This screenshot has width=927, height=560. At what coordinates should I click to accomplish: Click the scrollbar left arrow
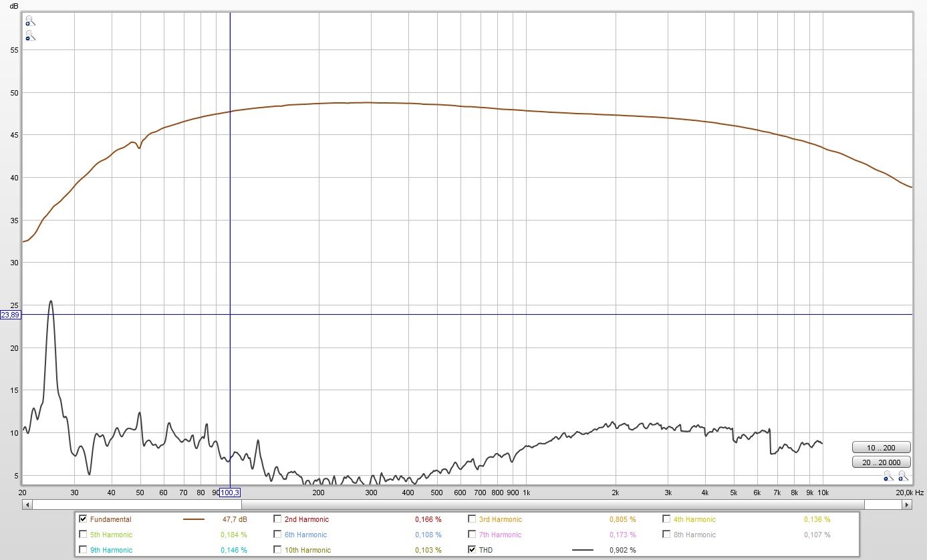pyautogui.click(x=27, y=505)
